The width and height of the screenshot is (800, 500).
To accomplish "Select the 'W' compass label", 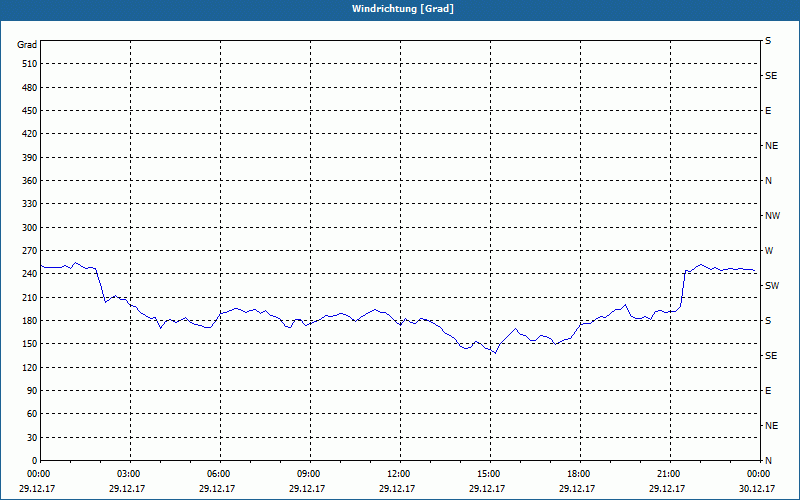I will [769, 251].
